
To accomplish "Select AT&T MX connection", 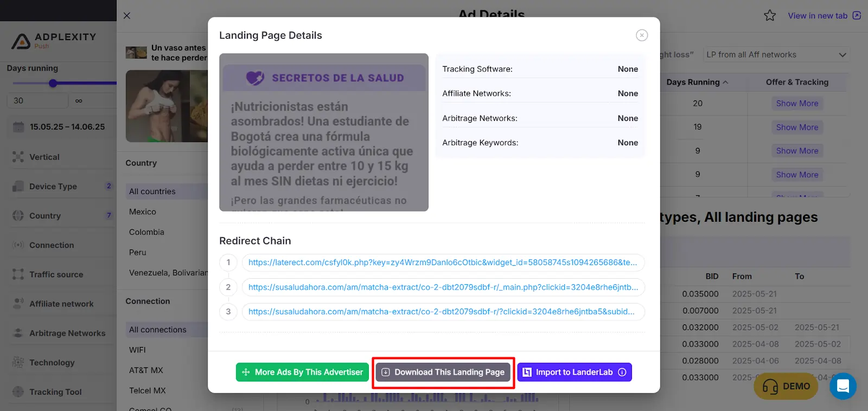I will coord(146,370).
